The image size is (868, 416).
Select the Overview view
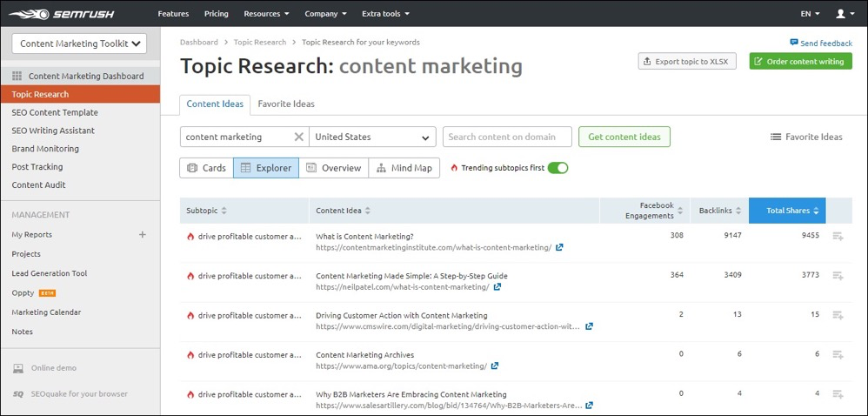334,168
